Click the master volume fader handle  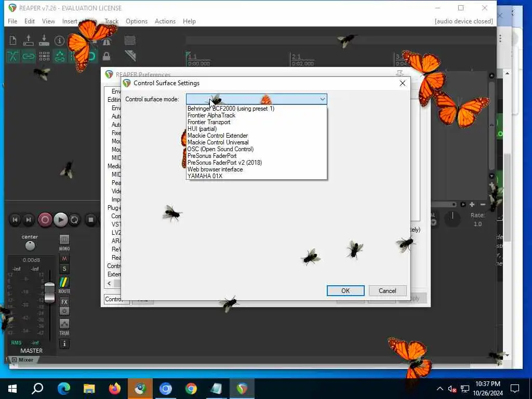(49, 292)
